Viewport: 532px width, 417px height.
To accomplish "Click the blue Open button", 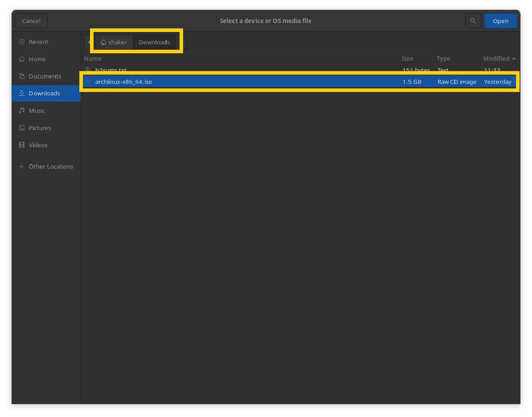I will (501, 21).
